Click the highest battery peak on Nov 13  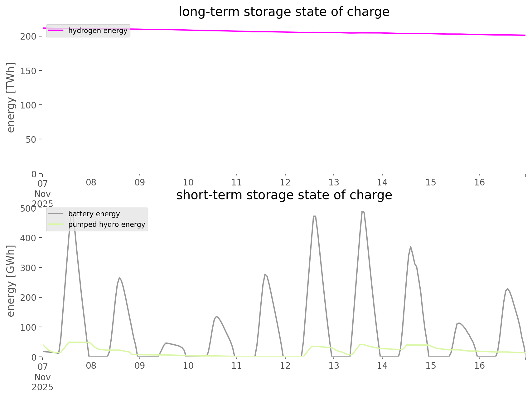362,212
